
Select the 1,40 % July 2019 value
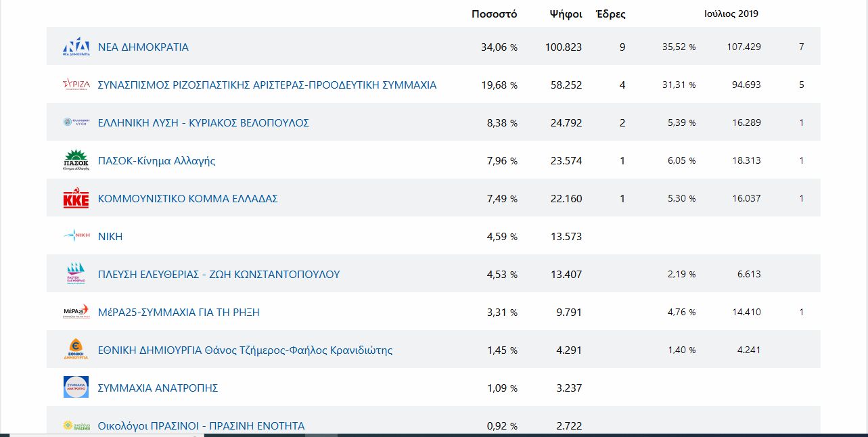click(x=682, y=350)
